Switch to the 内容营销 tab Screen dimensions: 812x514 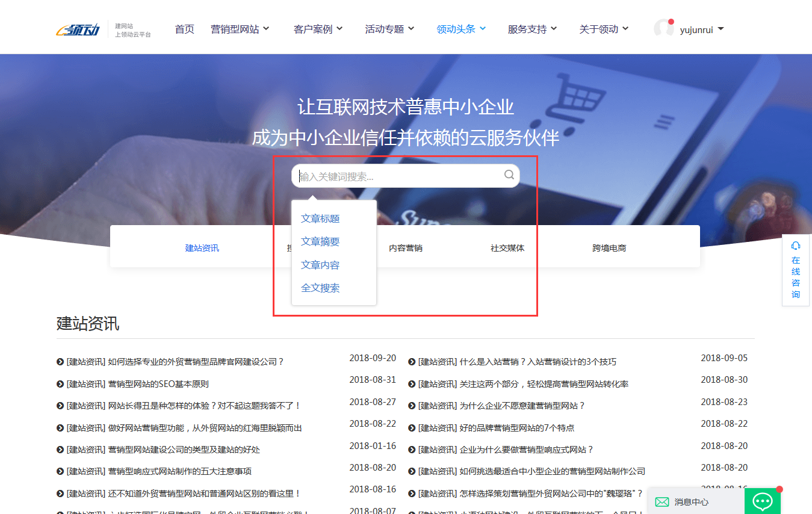pos(406,247)
